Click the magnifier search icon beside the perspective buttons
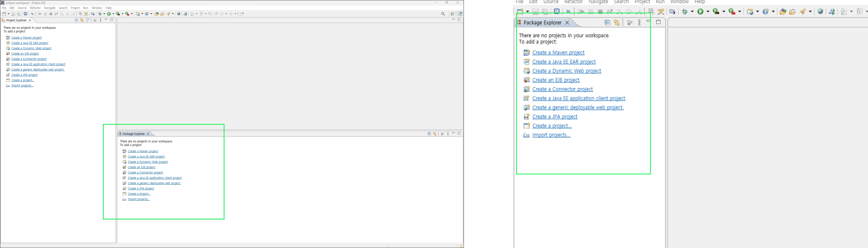The width and height of the screenshot is (868, 248). [x=443, y=14]
